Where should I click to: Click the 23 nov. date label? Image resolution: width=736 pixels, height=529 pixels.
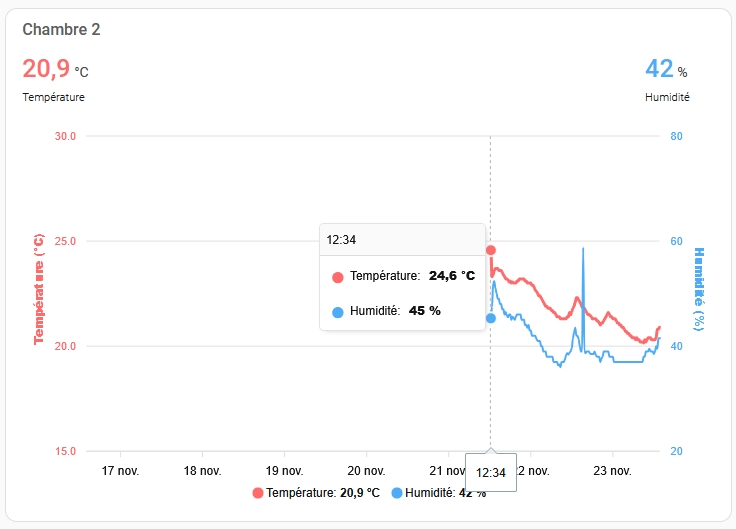click(613, 470)
